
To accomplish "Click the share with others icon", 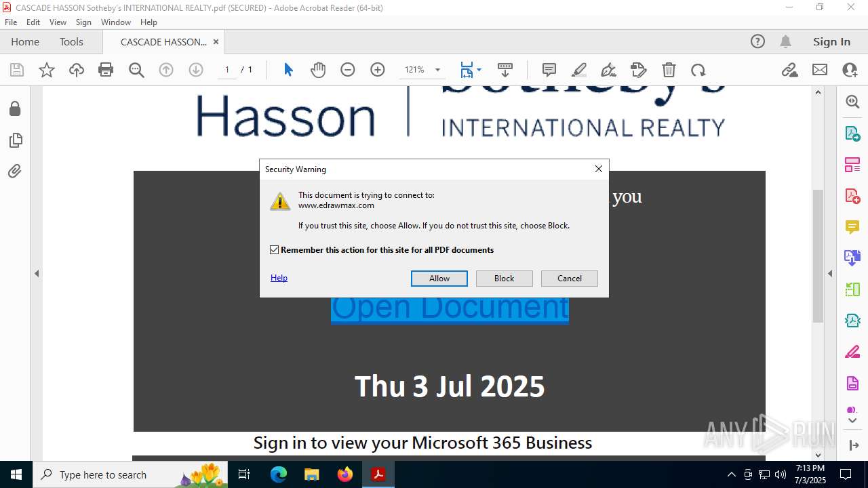I will [850, 70].
